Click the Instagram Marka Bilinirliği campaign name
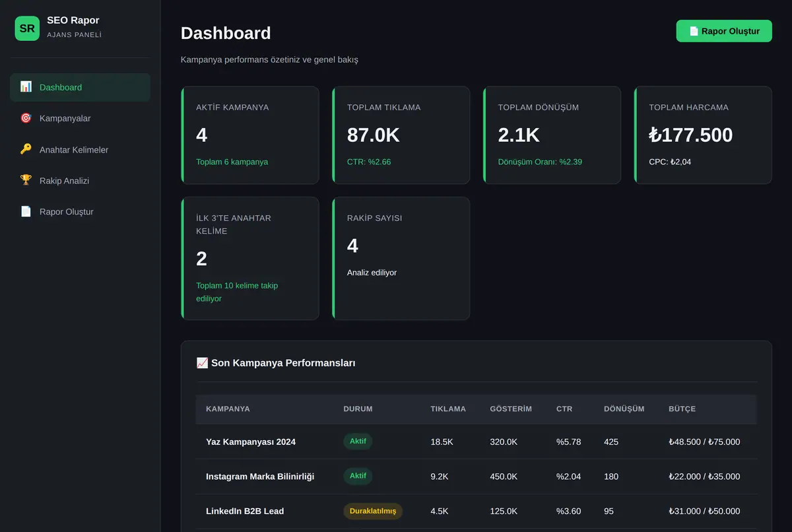Screen dimensions: 792x532 (x=260, y=477)
